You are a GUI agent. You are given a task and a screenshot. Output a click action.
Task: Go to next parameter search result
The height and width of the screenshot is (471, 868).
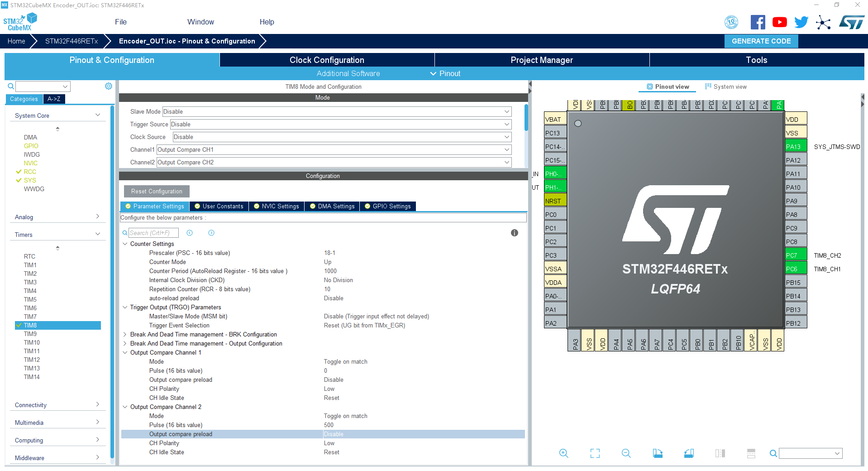point(211,233)
